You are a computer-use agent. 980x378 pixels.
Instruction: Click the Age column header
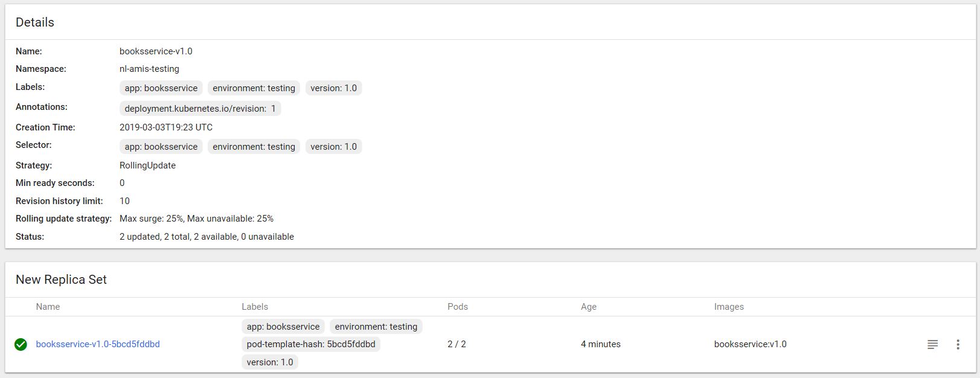click(x=589, y=307)
